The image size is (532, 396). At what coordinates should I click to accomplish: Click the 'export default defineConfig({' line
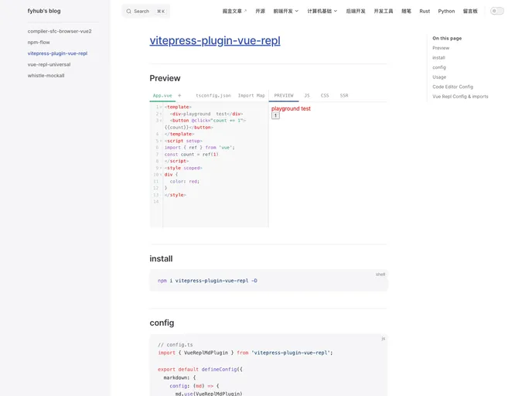[x=200, y=369]
